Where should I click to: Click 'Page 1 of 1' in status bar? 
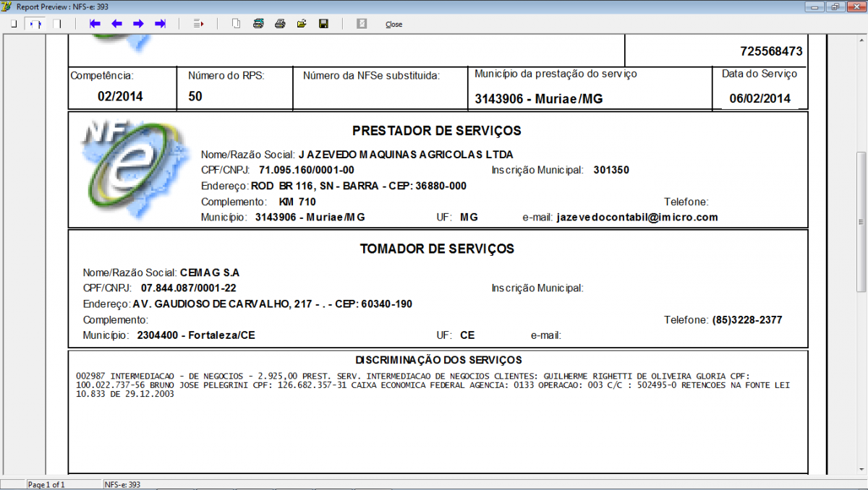pyautogui.click(x=46, y=484)
